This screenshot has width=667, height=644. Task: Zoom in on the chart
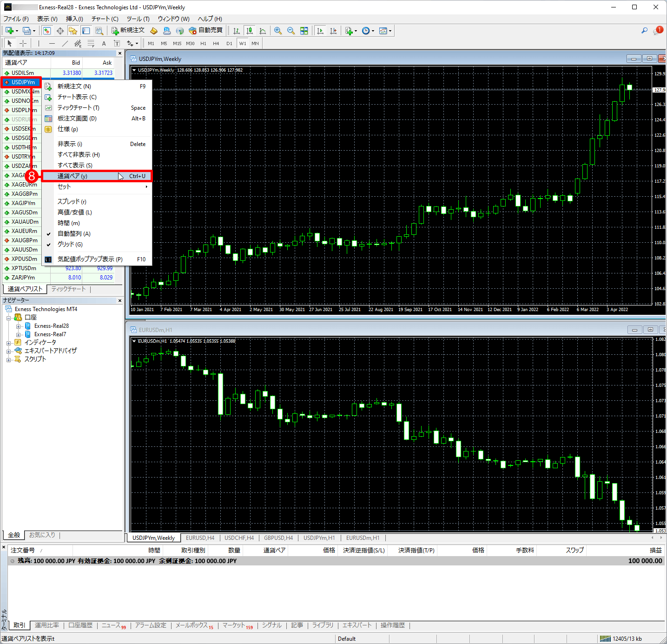coord(278,31)
